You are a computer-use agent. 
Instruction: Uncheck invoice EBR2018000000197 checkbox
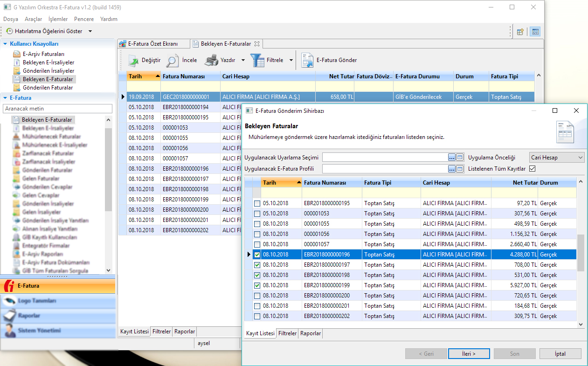257,265
